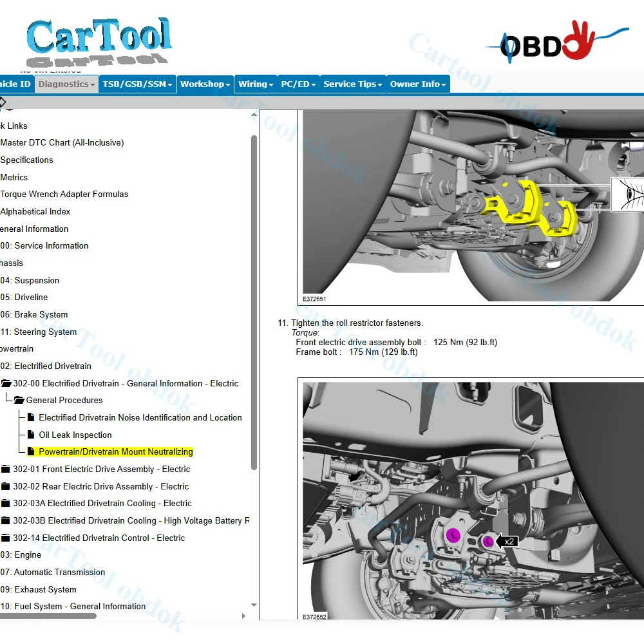644x644 pixels.
Task: Click the "175 Nm (129 lb.ft)" torque value
Action: click(383, 352)
